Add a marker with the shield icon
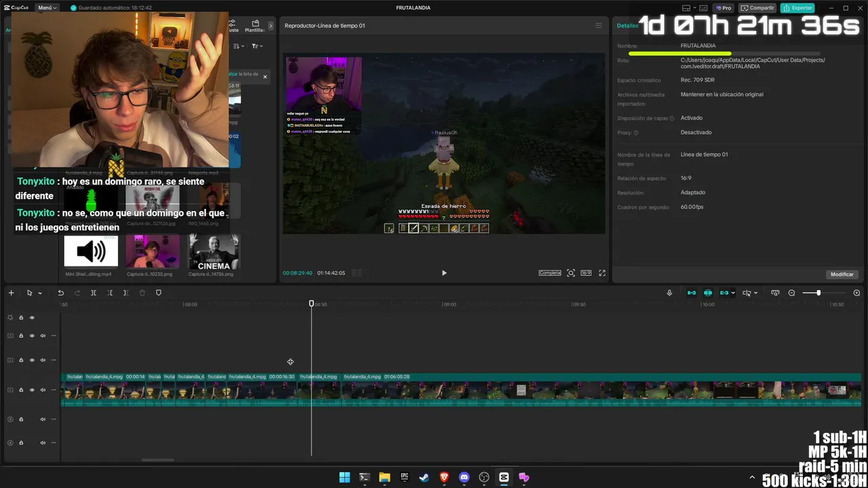Image resolution: width=868 pixels, height=488 pixels. (159, 293)
